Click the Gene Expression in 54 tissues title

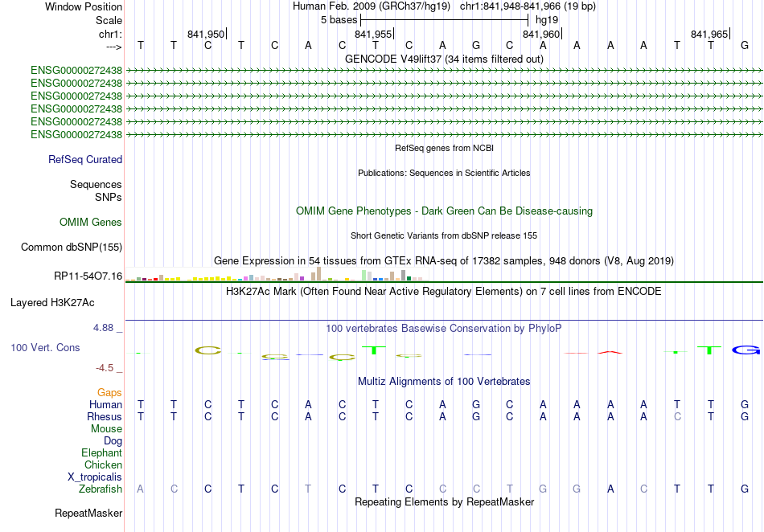pos(444,261)
